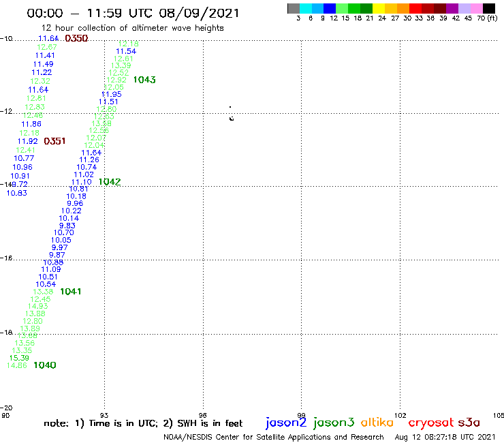Click the wave height value 12.41

26,149
